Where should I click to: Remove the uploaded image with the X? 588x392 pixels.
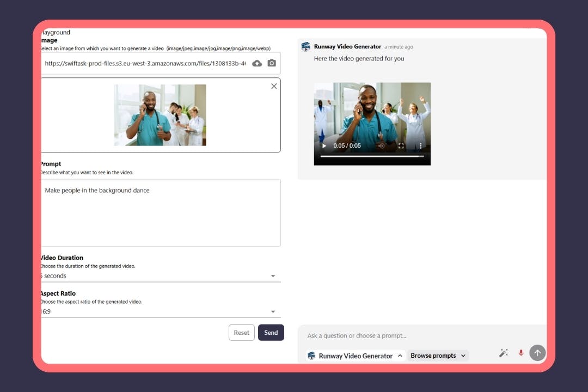pyautogui.click(x=274, y=86)
